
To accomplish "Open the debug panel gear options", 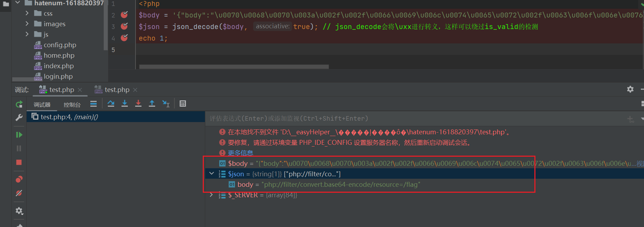I will (630, 89).
